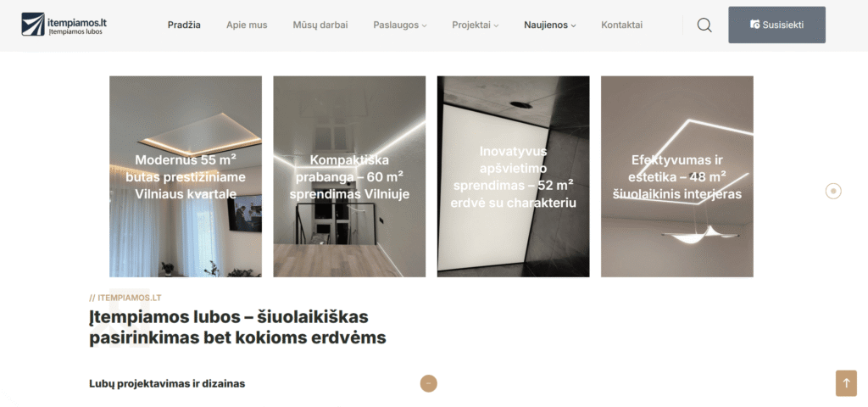The width and height of the screenshot is (868, 407).
Task: Open Inovatyvus apšvietimo sprendimas project card
Action: pyautogui.click(x=513, y=176)
